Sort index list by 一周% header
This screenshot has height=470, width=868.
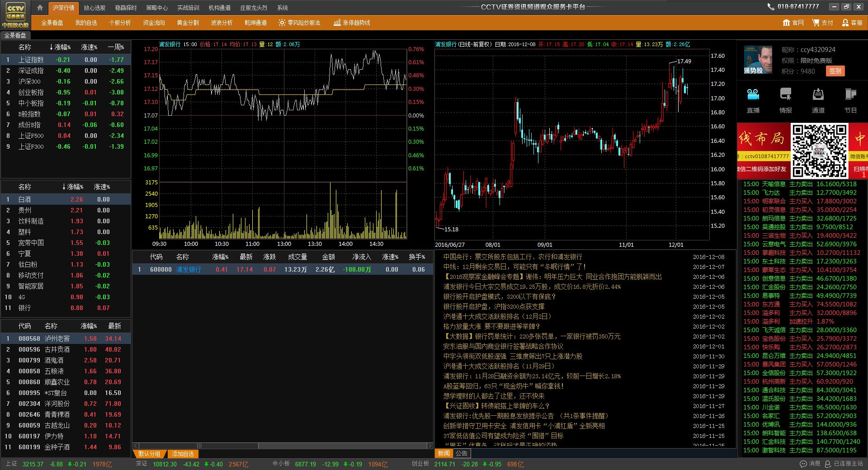(116, 47)
